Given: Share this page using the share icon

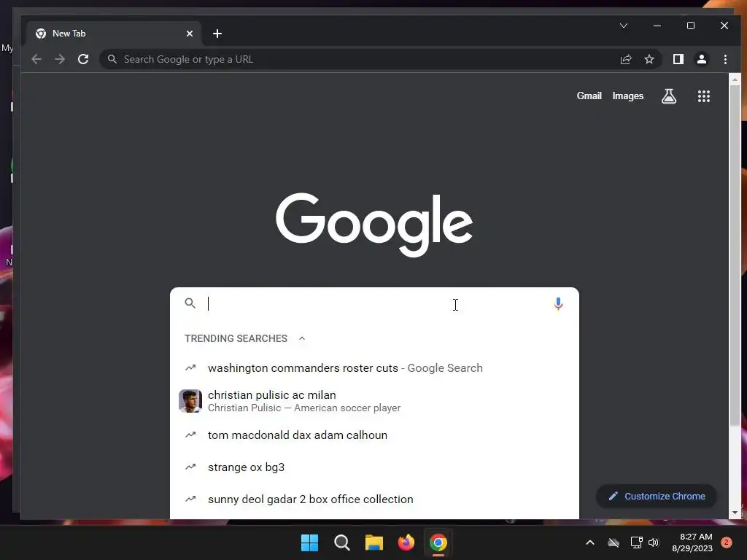Looking at the screenshot, I should [x=626, y=59].
